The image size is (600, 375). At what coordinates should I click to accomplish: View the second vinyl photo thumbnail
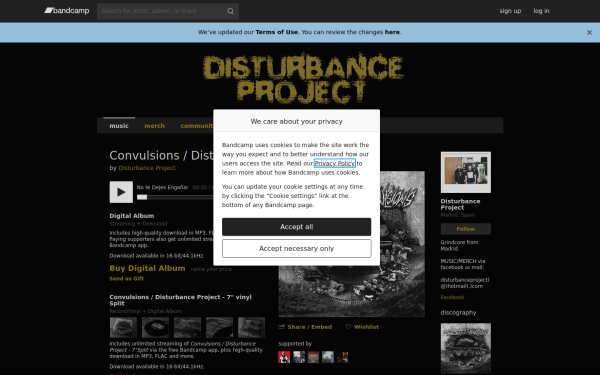pos(155,328)
